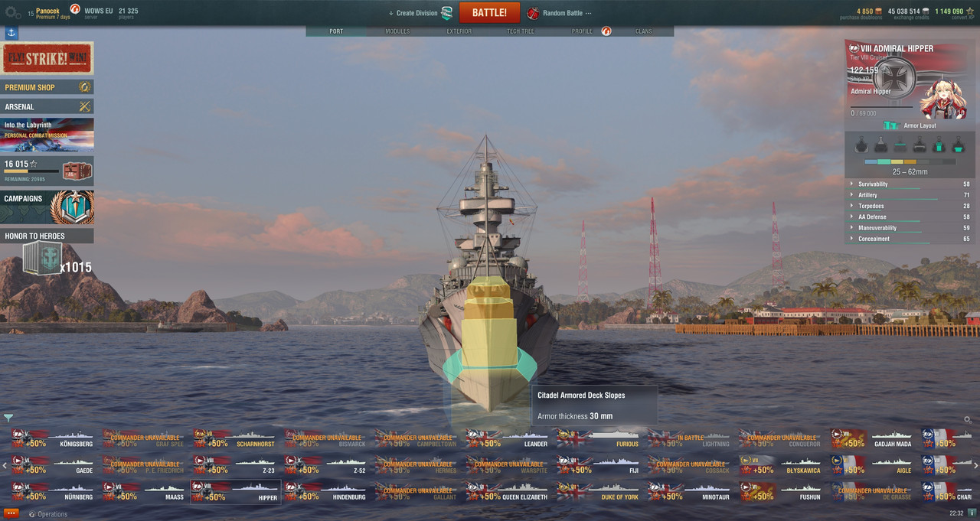Viewport: 980px width, 521px height.
Task: Toggle the first hull armor section icon
Action: [x=861, y=145]
